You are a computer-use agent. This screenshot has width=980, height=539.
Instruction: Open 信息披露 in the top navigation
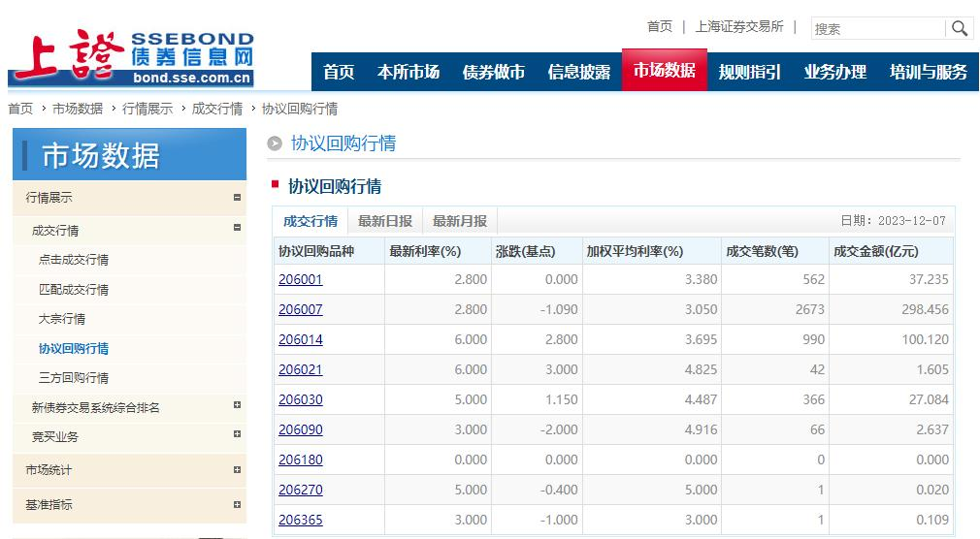point(578,72)
